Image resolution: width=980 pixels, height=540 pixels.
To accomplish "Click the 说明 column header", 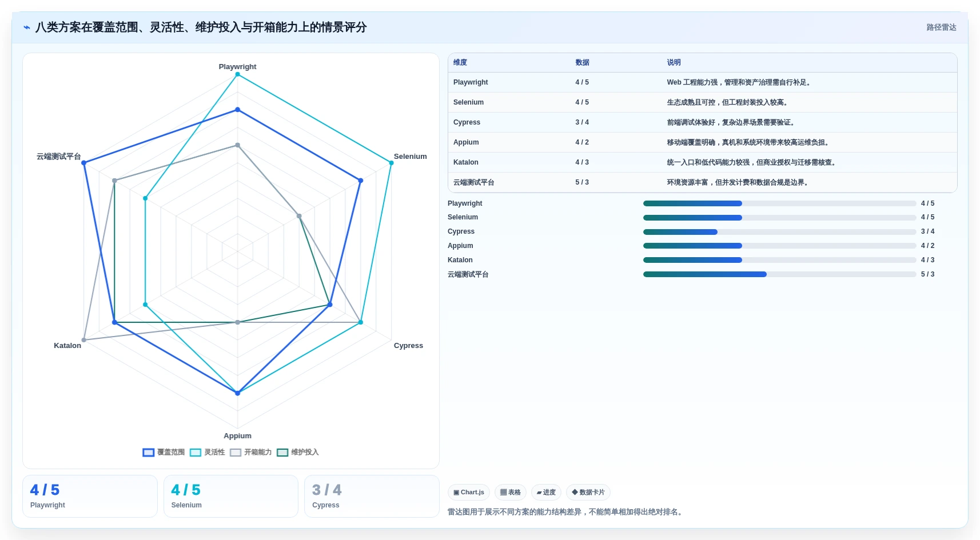I will tap(674, 63).
